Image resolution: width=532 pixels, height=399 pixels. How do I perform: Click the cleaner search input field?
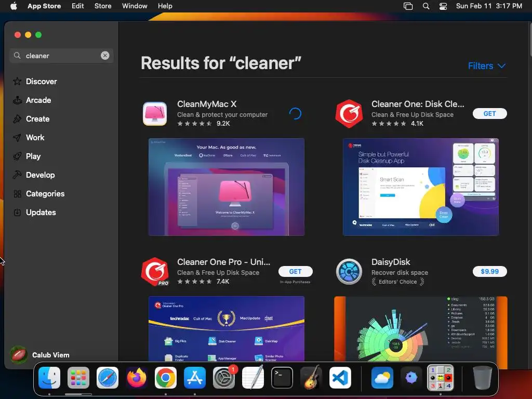(x=61, y=56)
